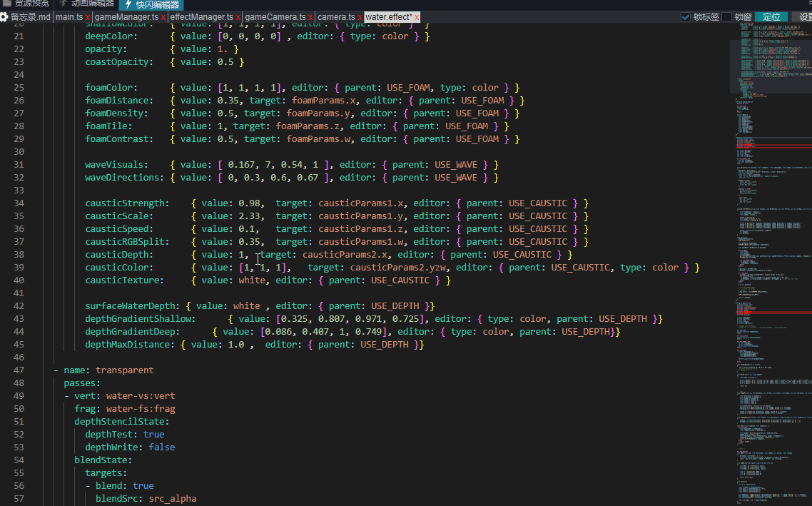Click the 'surfaceWaterDepth:' property name
The width and height of the screenshot is (812, 506).
[x=133, y=306]
